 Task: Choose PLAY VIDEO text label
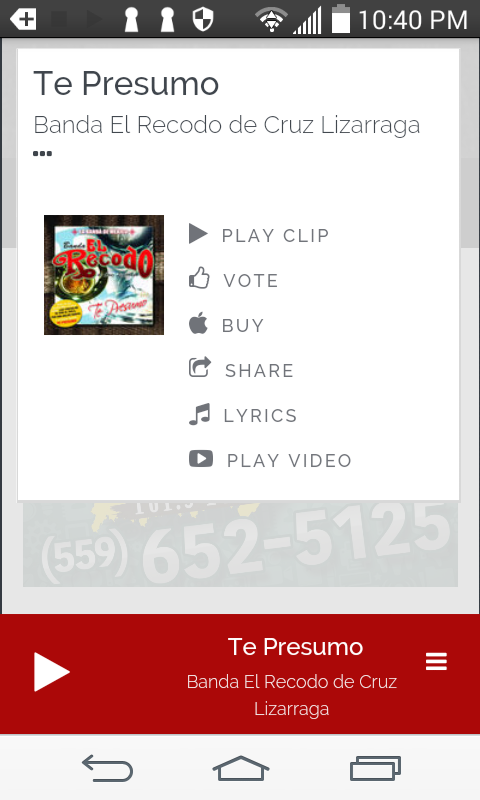[289, 460]
